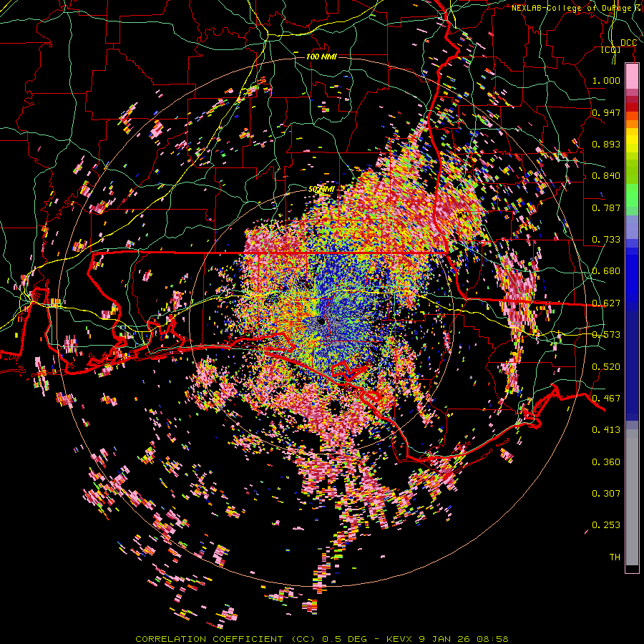Click the TH threshold legend label
Screen dimensions: 644x644
[x=615, y=557]
